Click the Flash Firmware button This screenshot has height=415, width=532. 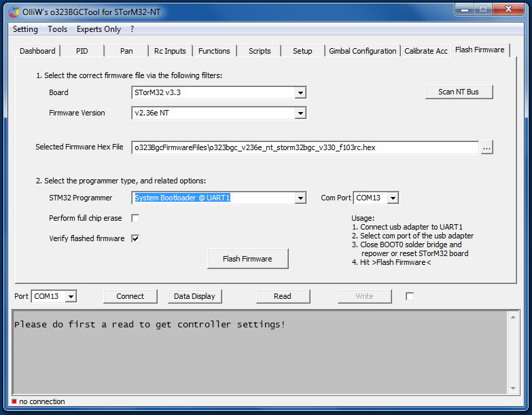[x=247, y=259]
